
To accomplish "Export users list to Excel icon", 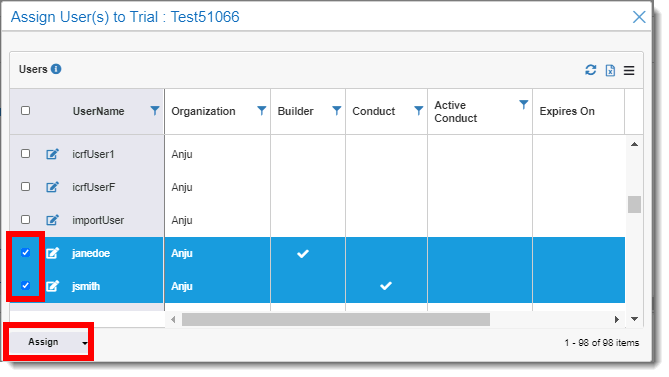I will 611,70.
